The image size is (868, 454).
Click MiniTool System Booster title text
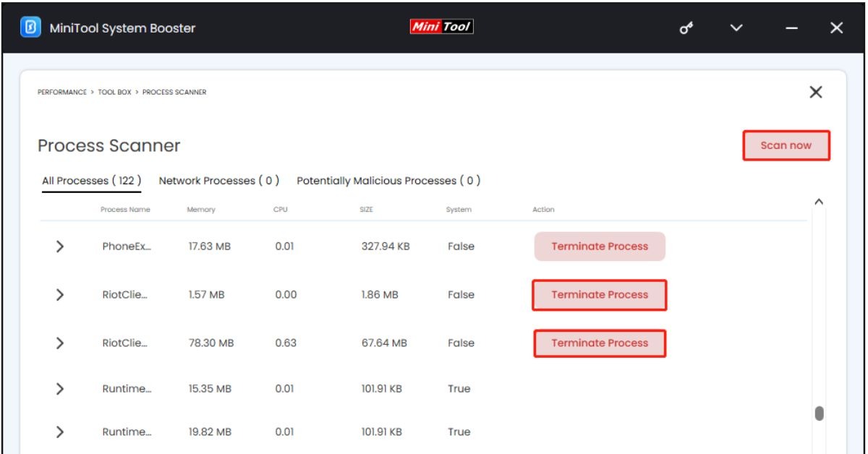[122, 29]
